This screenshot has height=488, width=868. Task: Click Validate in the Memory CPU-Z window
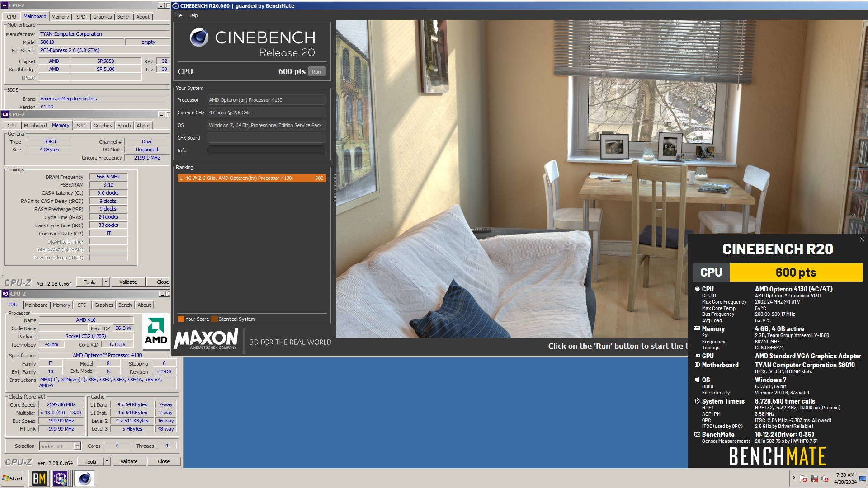click(x=128, y=282)
